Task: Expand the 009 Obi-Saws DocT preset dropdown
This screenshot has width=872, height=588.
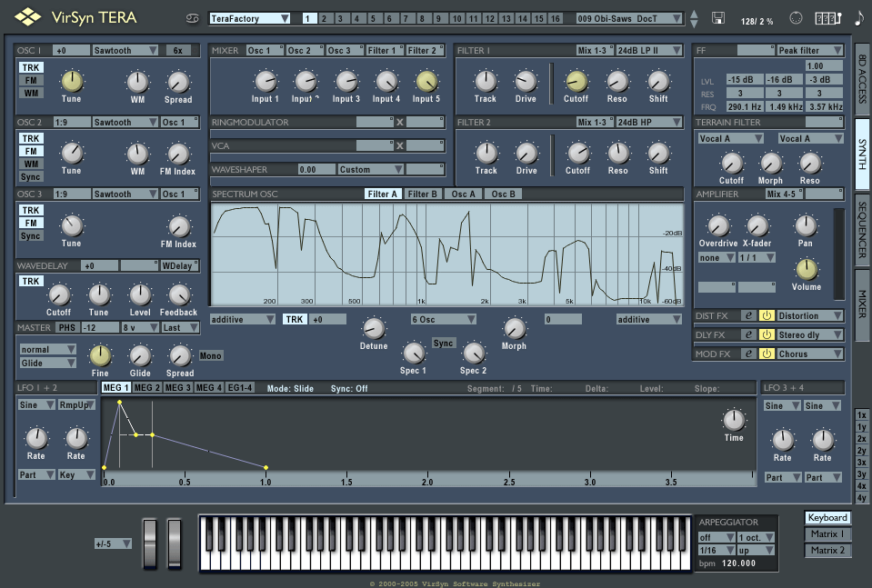Action: 629,18
